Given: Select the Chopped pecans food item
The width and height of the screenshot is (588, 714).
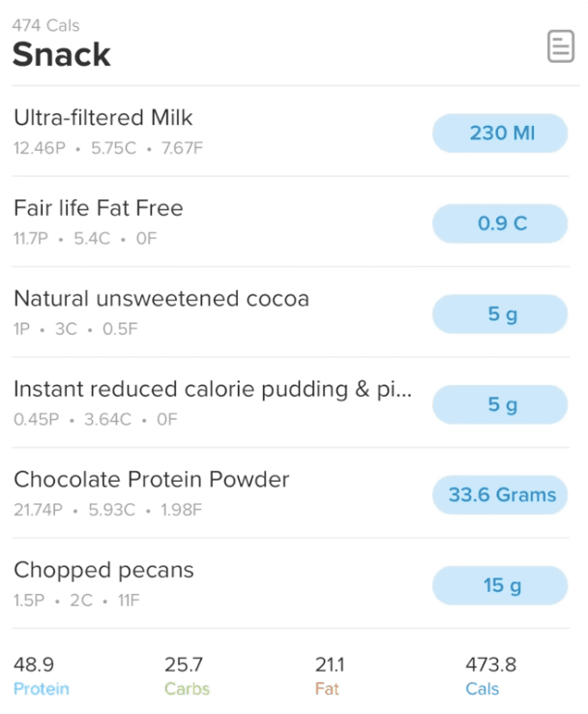Looking at the screenshot, I should 103,570.
